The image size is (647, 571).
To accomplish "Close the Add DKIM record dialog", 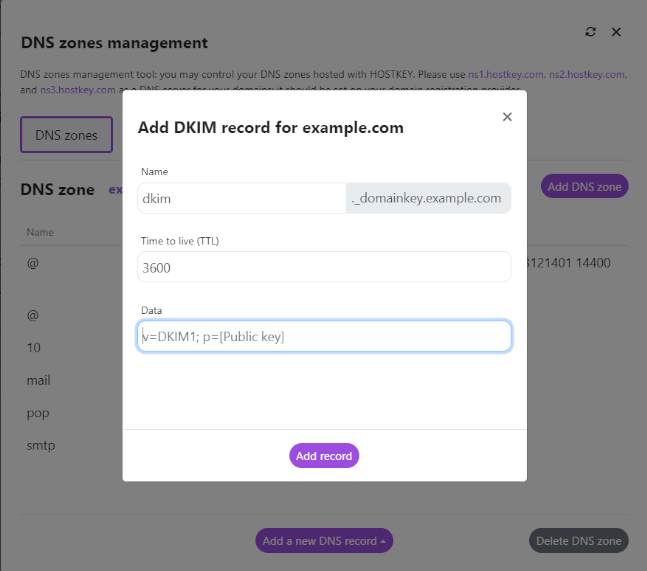I will [507, 117].
